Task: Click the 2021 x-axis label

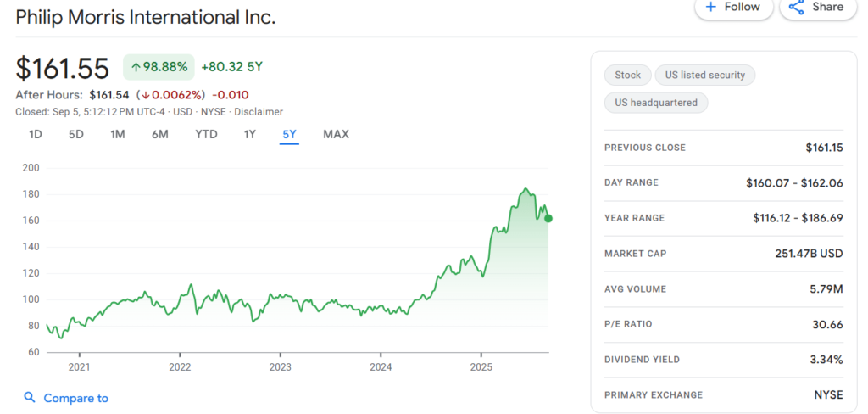Action: click(79, 366)
